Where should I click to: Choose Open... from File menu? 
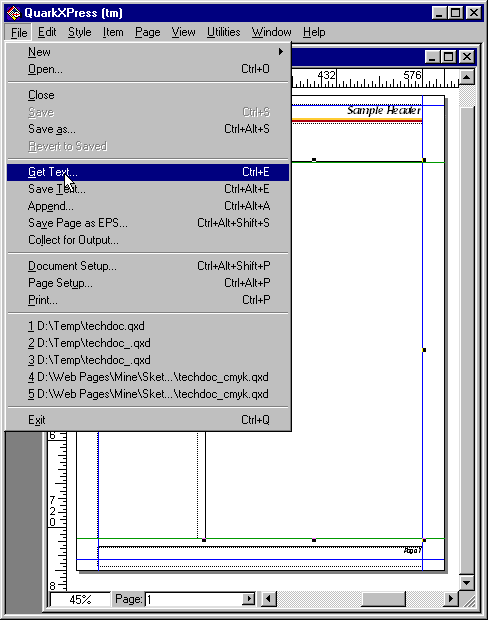point(148,69)
